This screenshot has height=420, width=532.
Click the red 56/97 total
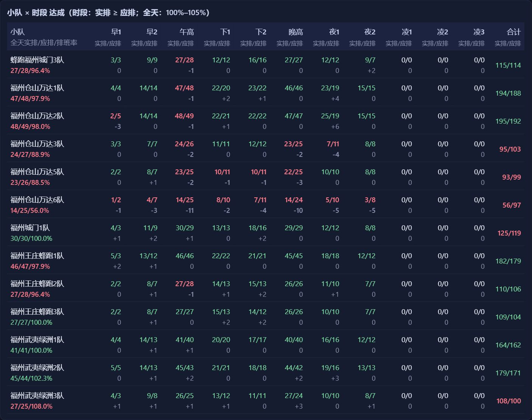pyautogui.click(x=512, y=205)
